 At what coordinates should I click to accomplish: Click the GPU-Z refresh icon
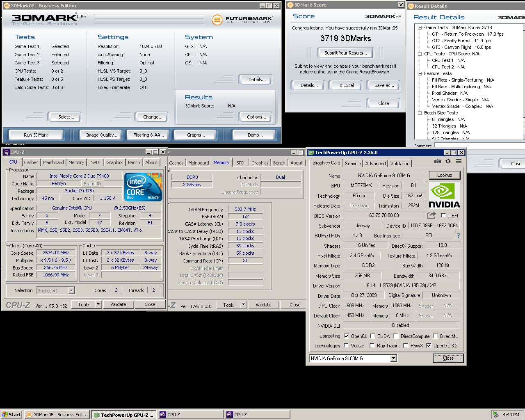448,162
